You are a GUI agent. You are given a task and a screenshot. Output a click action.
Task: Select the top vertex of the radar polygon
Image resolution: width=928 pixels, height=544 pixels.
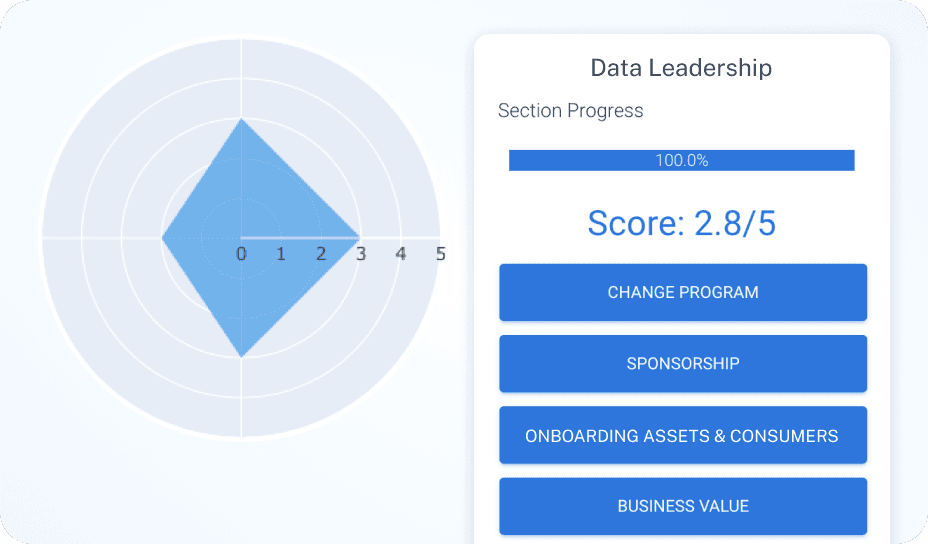(x=241, y=119)
